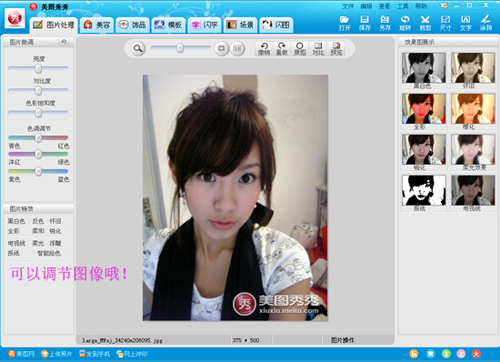Click the 发到手机 send-to-phone link
This screenshot has width=500, height=362.
[x=94, y=354]
